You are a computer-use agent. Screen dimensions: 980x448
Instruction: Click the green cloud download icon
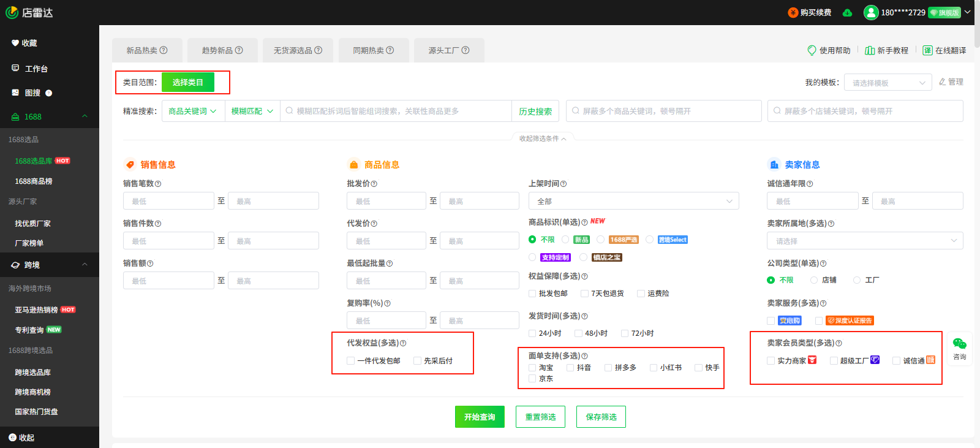(847, 13)
